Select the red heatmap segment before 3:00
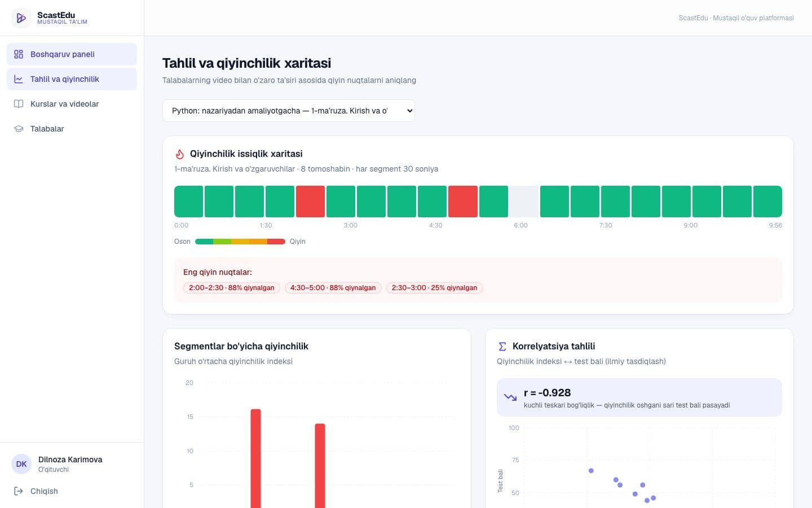 310,202
